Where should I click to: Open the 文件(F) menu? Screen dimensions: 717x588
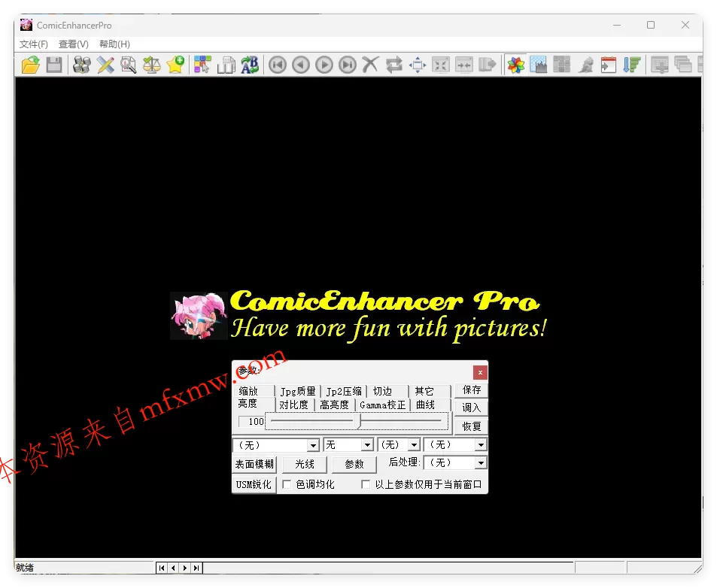pos(33,44)
